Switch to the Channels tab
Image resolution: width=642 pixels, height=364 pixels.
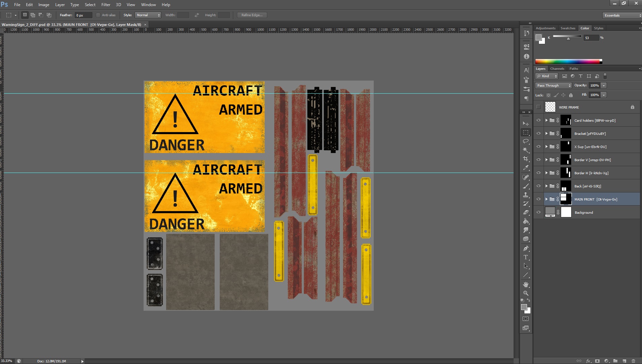557,69
